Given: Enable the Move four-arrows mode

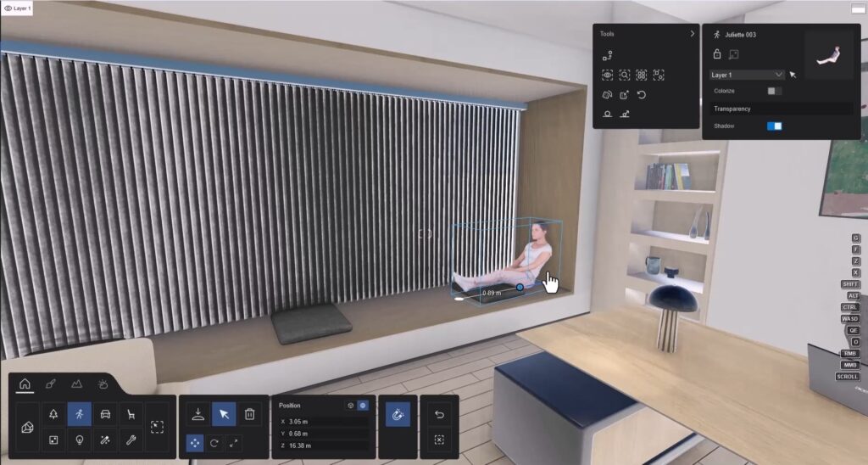Looking at the screenshot, I should pos(195,443).
